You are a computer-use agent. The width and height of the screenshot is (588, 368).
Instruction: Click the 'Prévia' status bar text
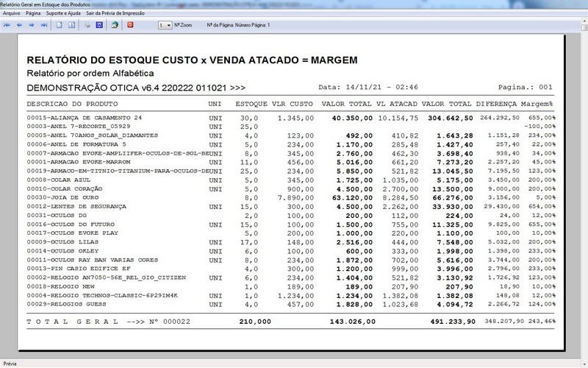coord(10,364)
